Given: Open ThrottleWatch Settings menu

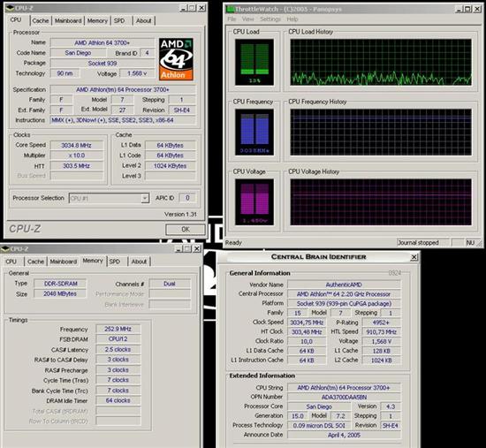Looking at the screenshot, I should (x=270, y=19).
